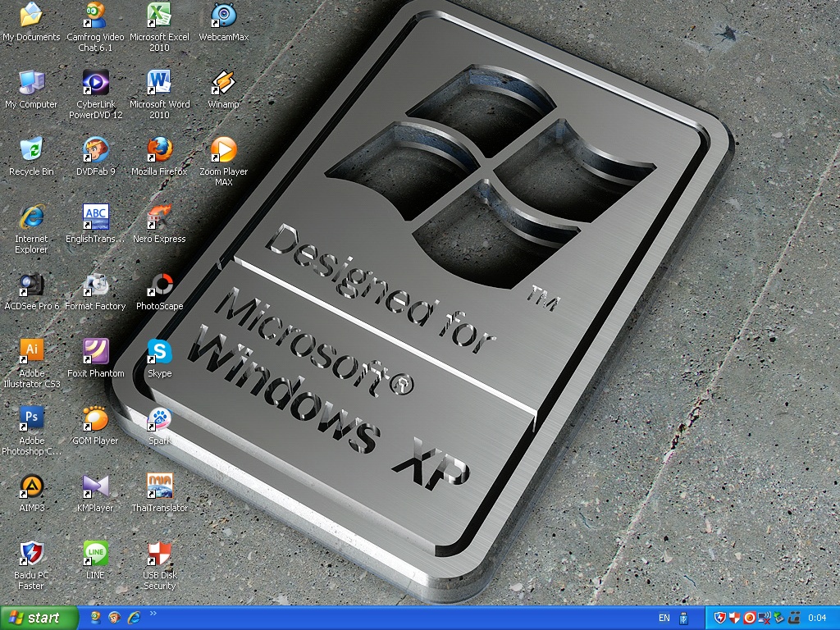Screen dimensions: 840x630
Task: Click the taskbar clock showing 0:04
Action: 817,618
